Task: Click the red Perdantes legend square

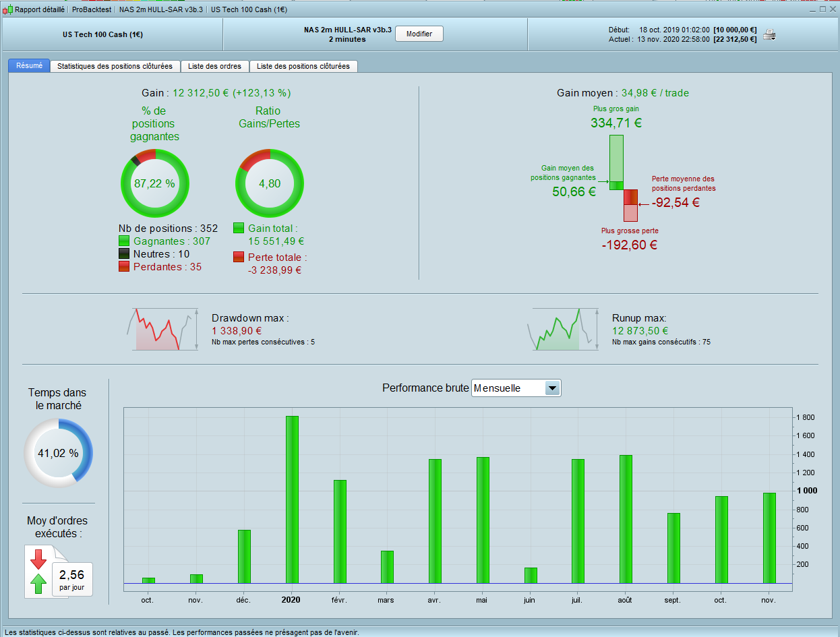Action: [x=124, y=267]
